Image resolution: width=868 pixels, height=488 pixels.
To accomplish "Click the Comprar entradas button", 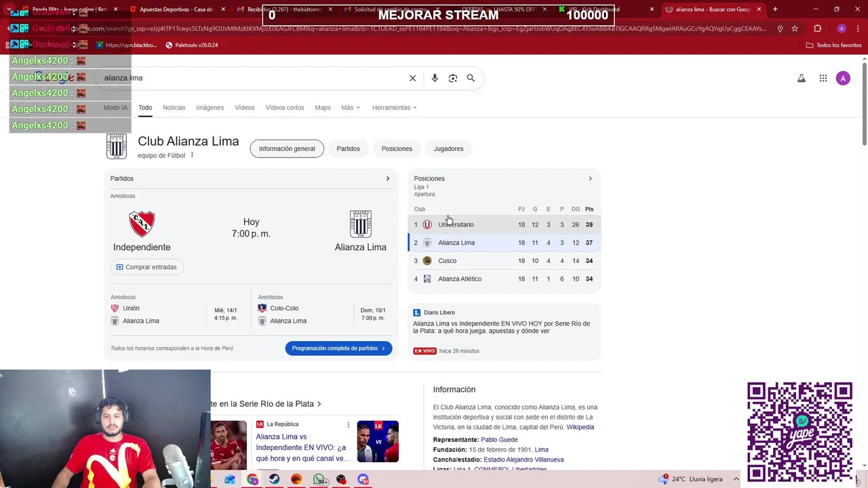I will (x=146, y=267).
